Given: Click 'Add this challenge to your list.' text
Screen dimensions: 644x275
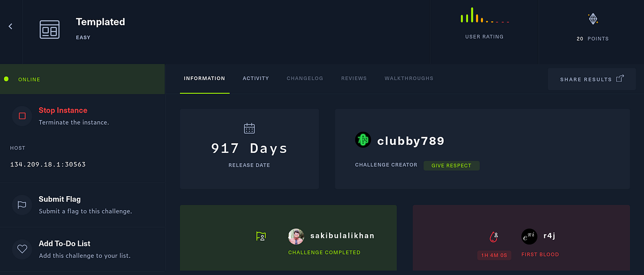Looking at the screenshot, I should click(x=84, y=256).
